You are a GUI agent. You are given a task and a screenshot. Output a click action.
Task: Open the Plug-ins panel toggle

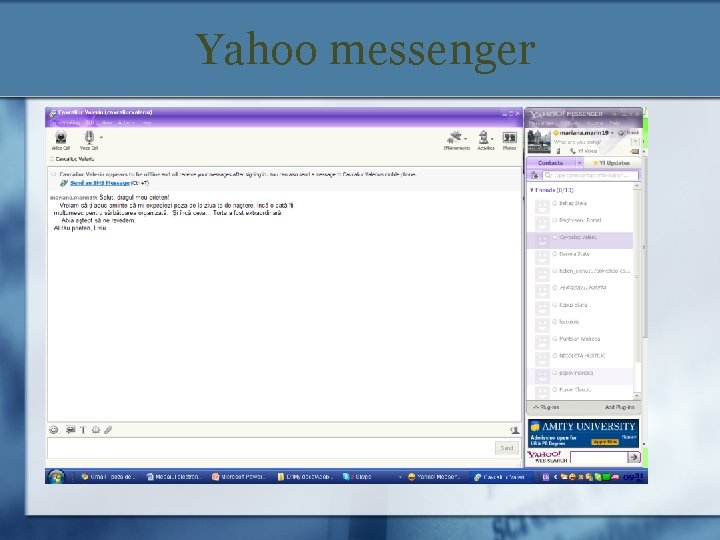pyautogui.click(x=546, y=407)
